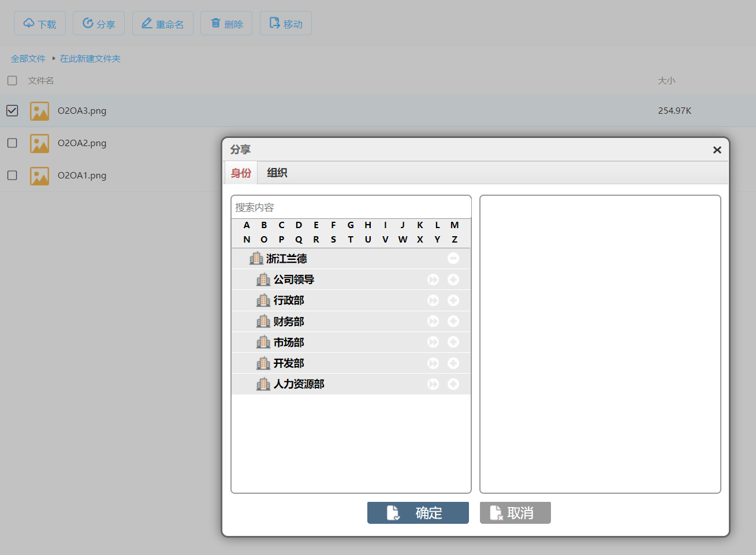Expand the 行政部 sub-units arrow

tap(433, 300)
